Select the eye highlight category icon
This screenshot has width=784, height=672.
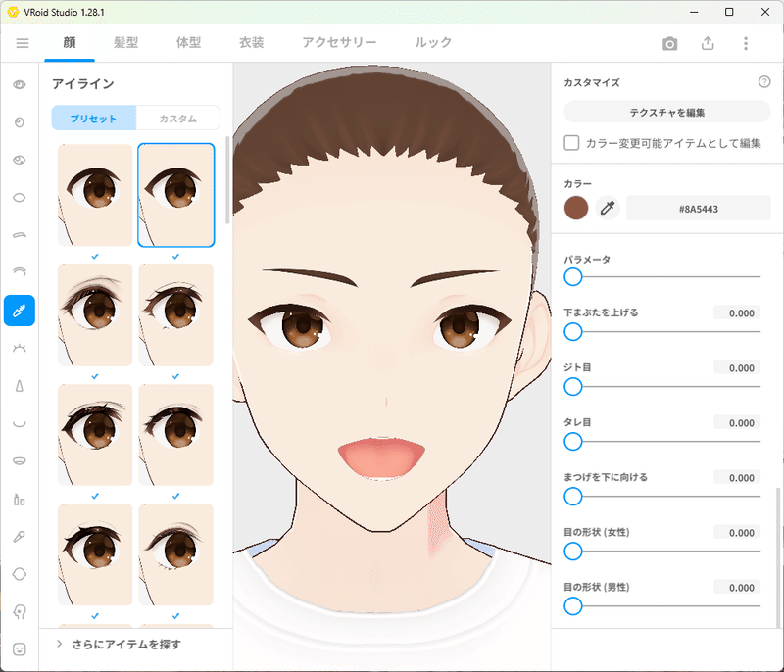click(x=20, y=160)
